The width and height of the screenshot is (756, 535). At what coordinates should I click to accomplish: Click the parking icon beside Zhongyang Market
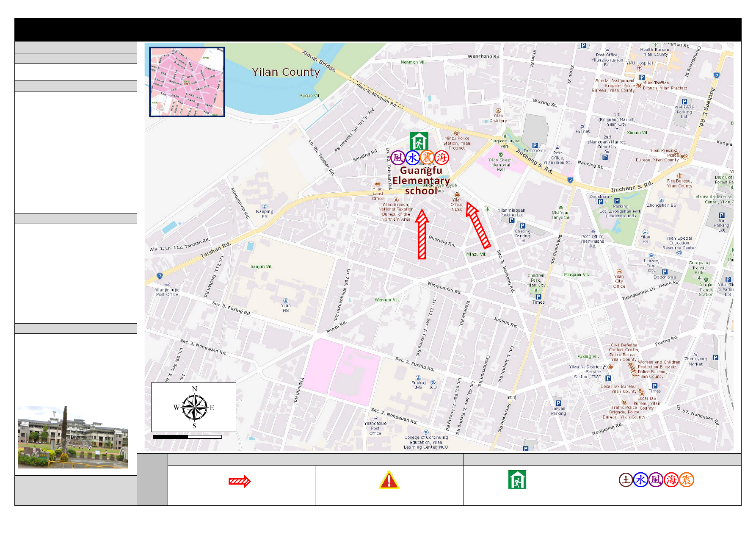(715, 358)
